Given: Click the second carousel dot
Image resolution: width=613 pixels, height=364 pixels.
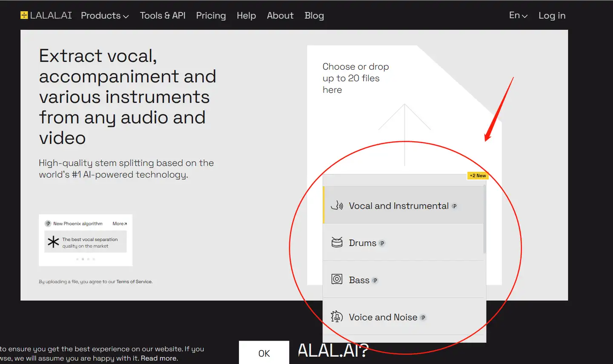Looking at the screenshot, I should point(83,259).
